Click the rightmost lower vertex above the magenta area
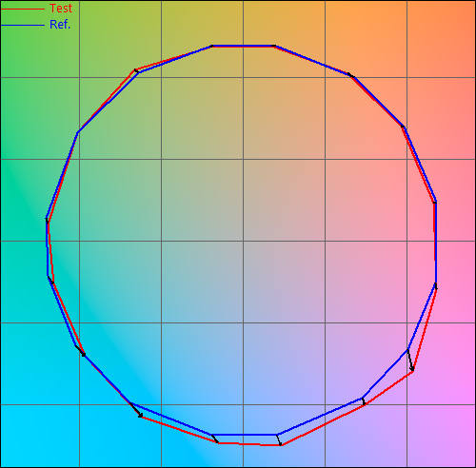This screenshot has width=476, height=468. 436,283
